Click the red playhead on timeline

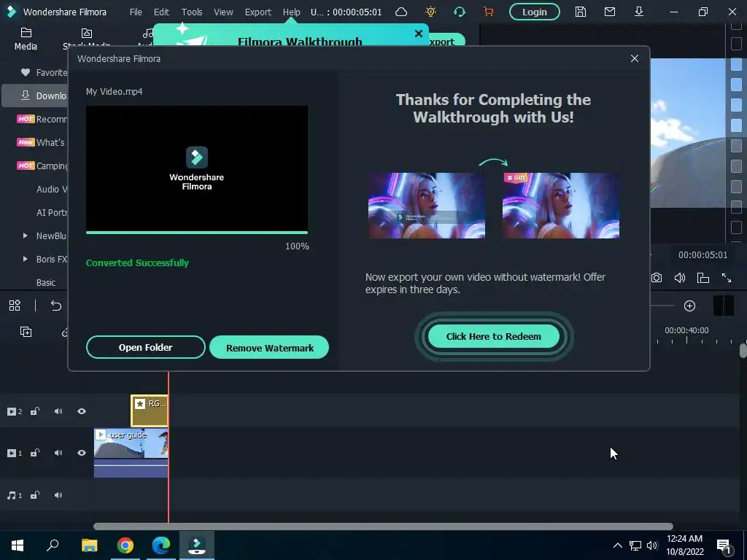169,448
